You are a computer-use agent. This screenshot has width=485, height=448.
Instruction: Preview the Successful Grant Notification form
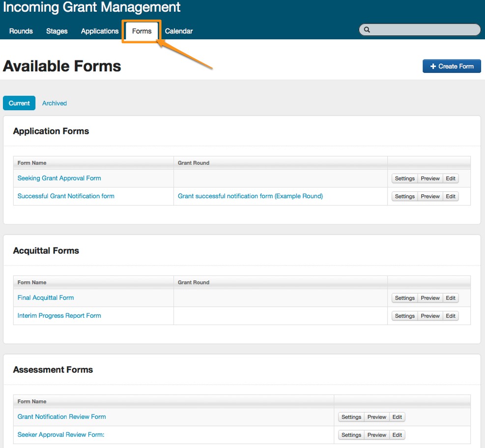tap(430, 196)
